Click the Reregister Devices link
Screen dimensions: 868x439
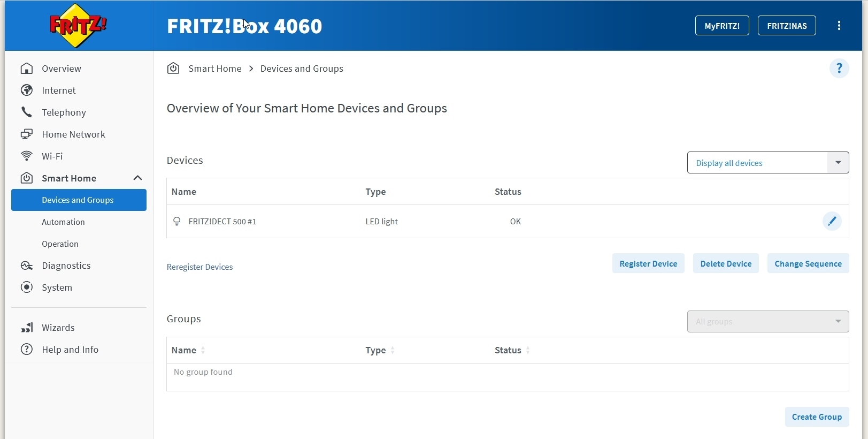pos(200,267)
